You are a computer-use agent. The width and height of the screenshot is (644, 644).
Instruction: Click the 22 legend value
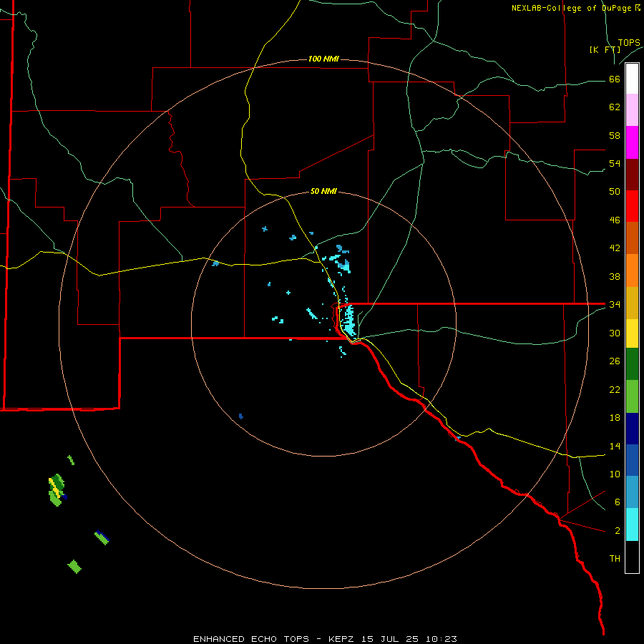(x=615, y=389)
